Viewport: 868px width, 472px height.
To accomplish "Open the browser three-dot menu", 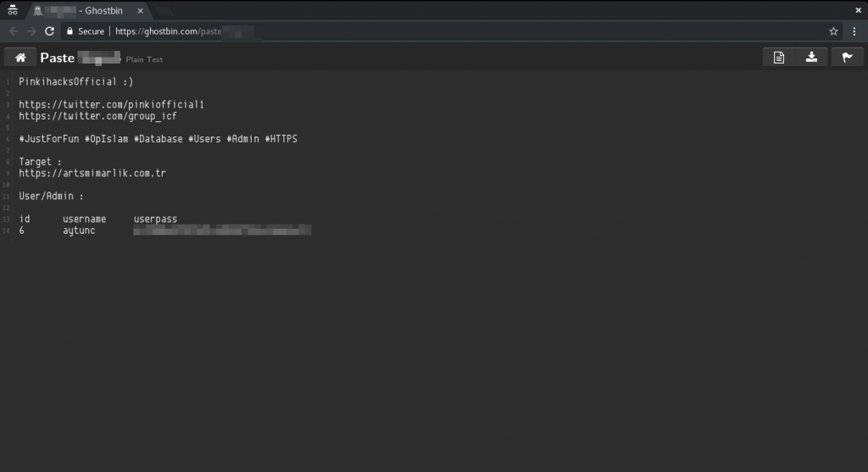I will click(854, 31).
